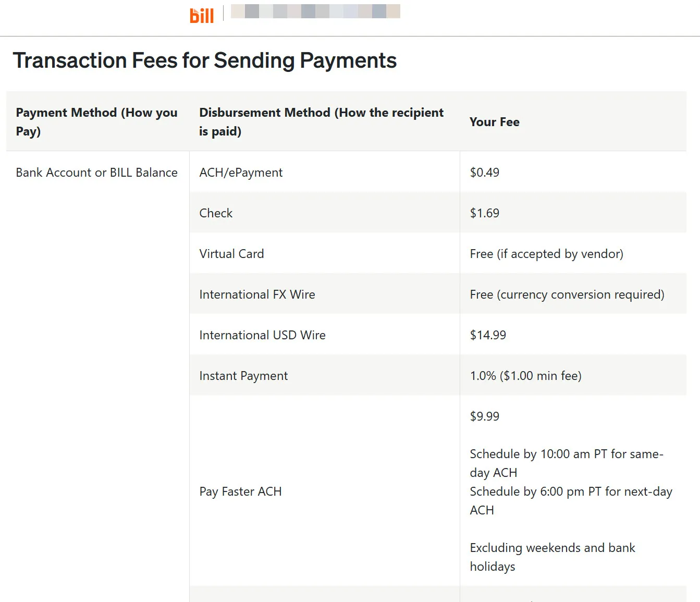Image resolution: width=700 pixels, height=602 pixels.
Task: Click the International USD Wire label
Action: pyautogui.click(x=262, y=335)
